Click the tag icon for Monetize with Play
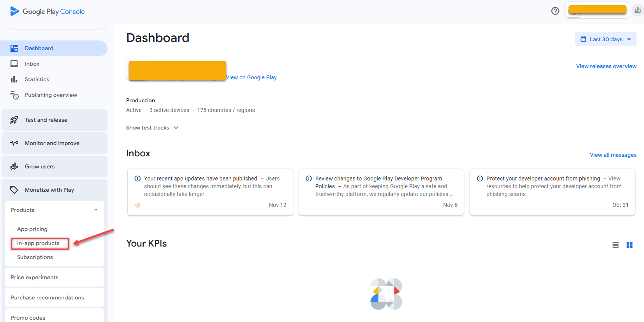This screenshot has width=644, height=322. (14, 190)
